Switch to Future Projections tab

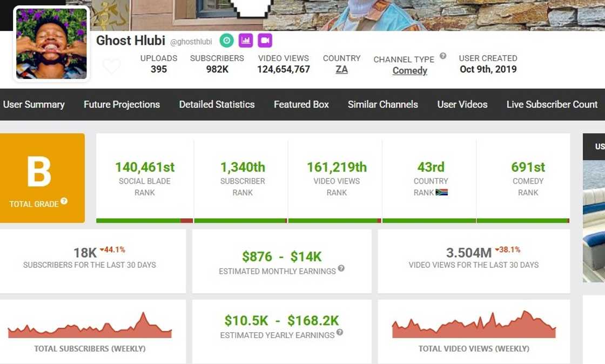(x=122, y=105)
